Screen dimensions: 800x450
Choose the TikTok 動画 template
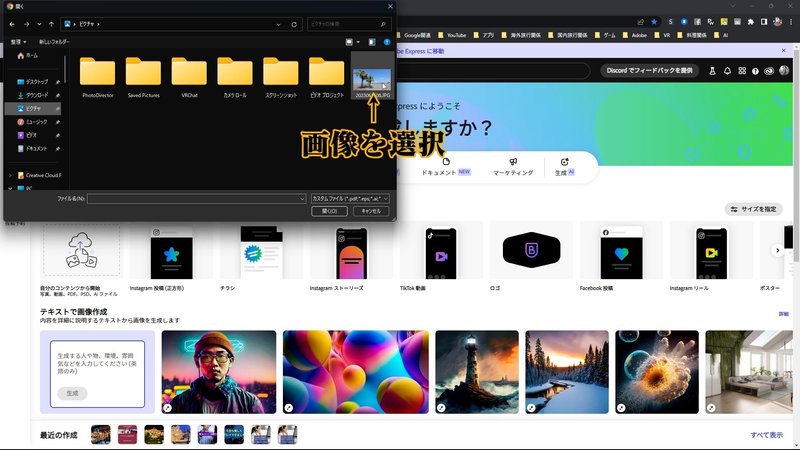(x=441, y=257)
